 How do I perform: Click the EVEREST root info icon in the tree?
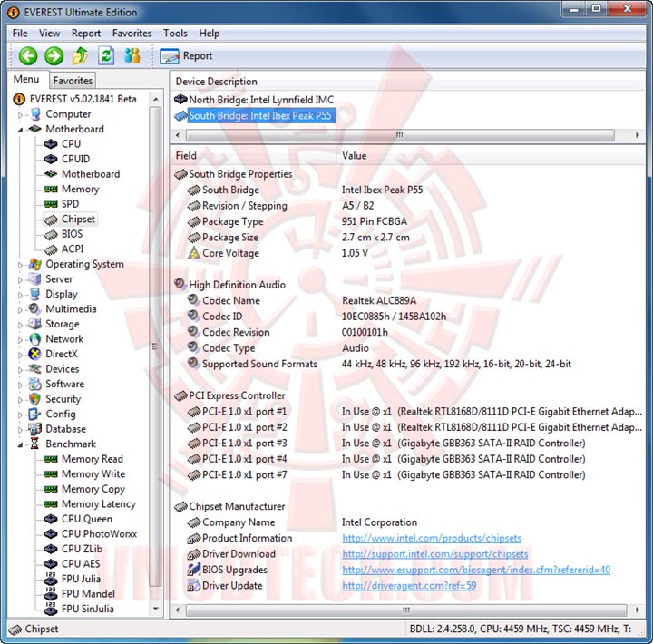click(19, 99)
